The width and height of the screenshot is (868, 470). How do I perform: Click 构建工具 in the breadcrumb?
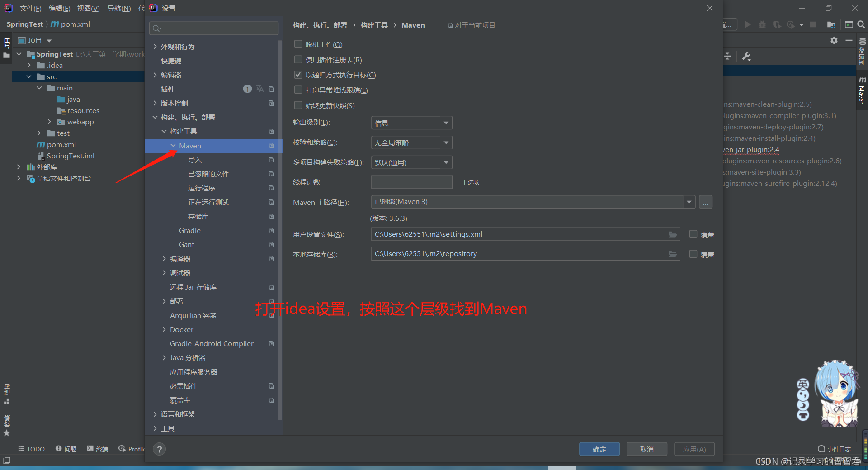374,25
